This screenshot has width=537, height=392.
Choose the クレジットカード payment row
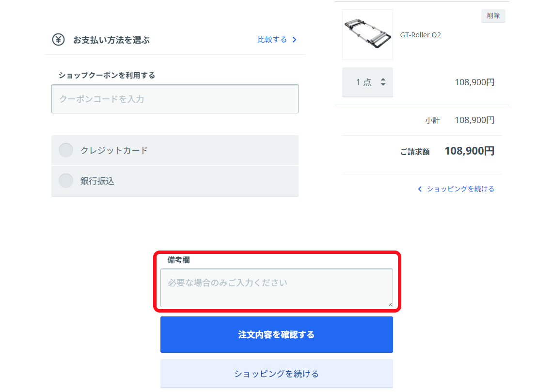pos(175,150)
